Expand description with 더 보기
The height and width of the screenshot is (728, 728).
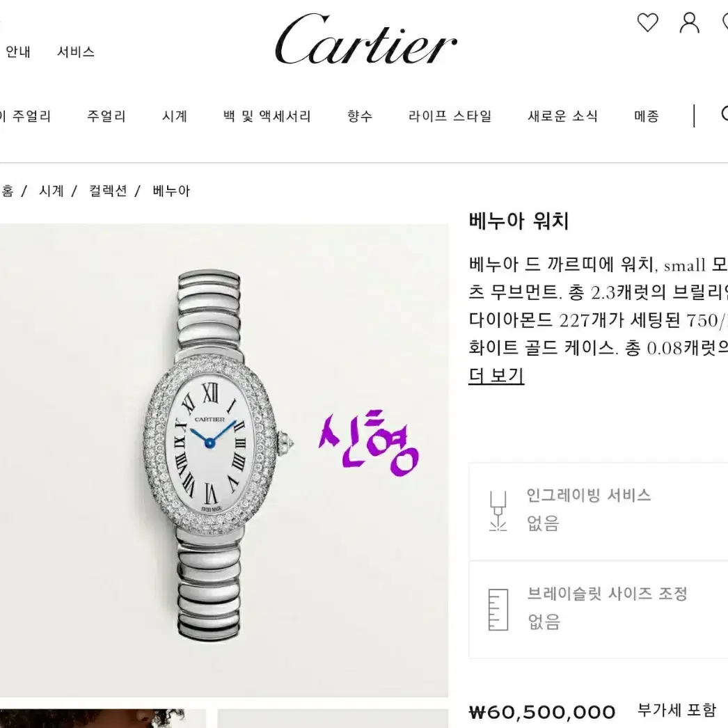[x=496, y=375]
